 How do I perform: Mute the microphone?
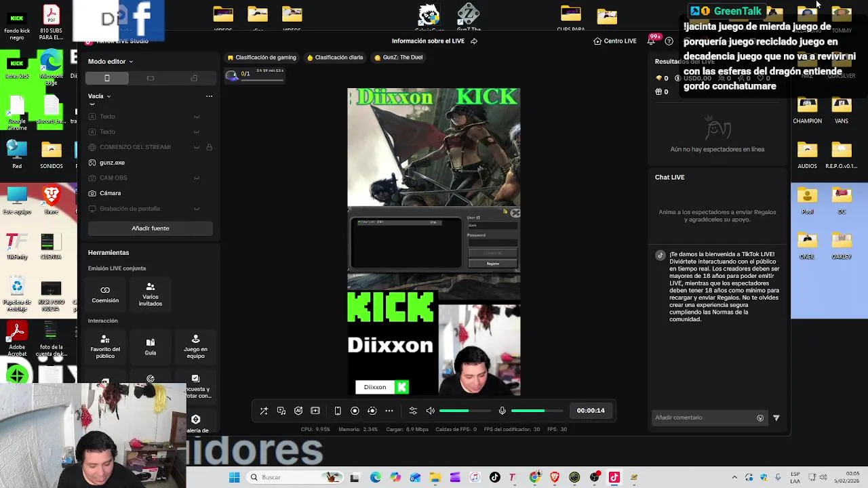coord(502,411)
